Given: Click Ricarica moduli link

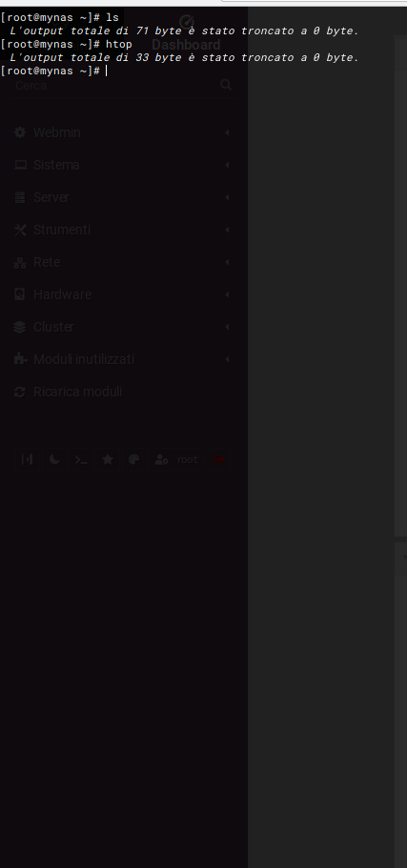Looking at the screenshot, I should click(x=77, y=392).
